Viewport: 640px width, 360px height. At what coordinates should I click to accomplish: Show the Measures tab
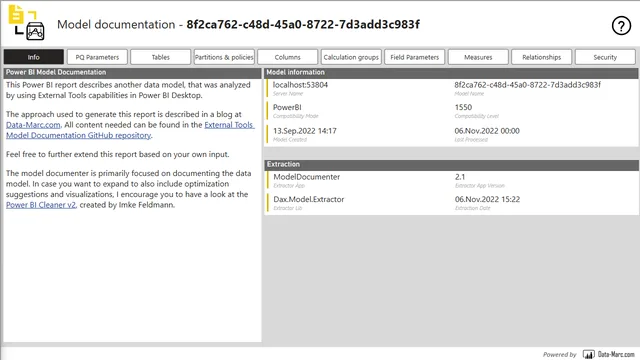coord(478,57)
